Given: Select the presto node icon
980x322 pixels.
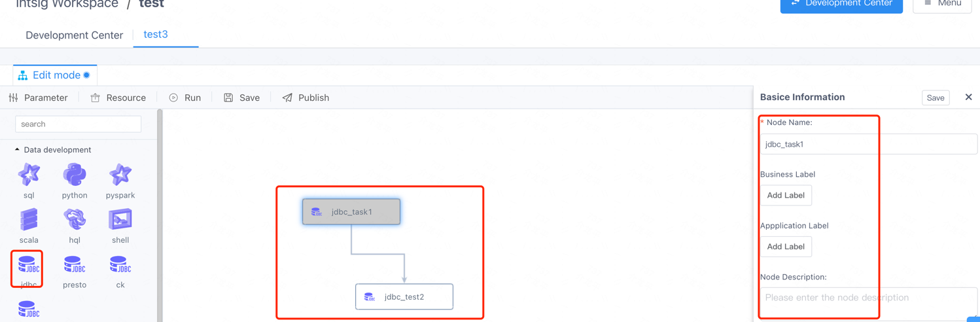Looking at the screenshot, I should [x=75, y=265].
